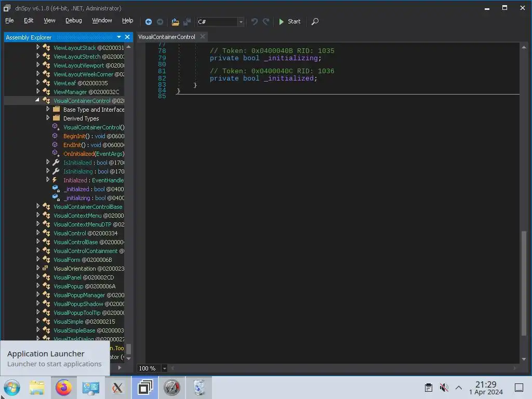Show hidden system tray icons arrow

(458, 388)
